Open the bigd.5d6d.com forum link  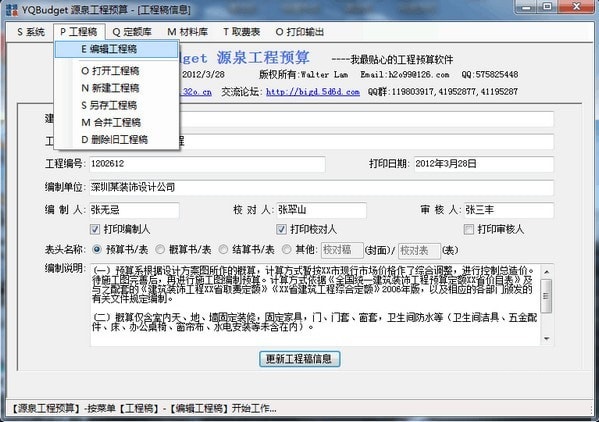(x=313, y=92)
